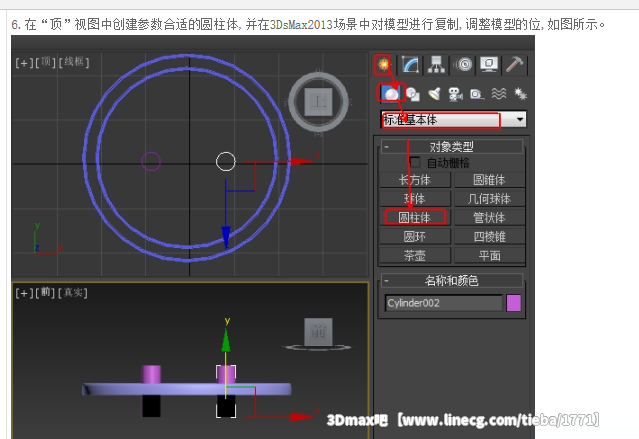Click the 圆锥体 button
The image size is (639, 439).
pyautogui.click(x=489, y=180)
